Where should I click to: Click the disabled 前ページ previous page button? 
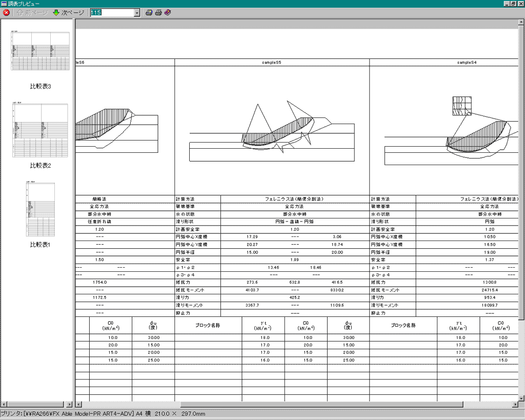(32, 13)
